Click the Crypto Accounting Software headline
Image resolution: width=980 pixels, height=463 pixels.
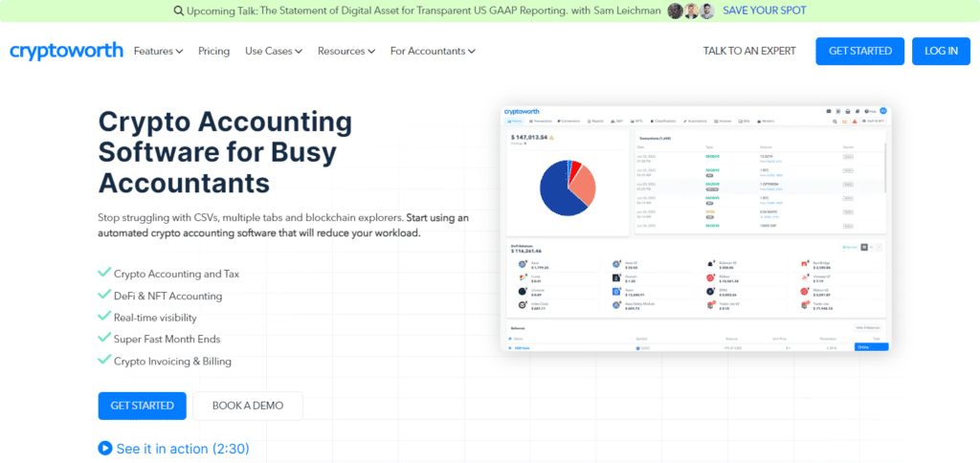point(225,152)
